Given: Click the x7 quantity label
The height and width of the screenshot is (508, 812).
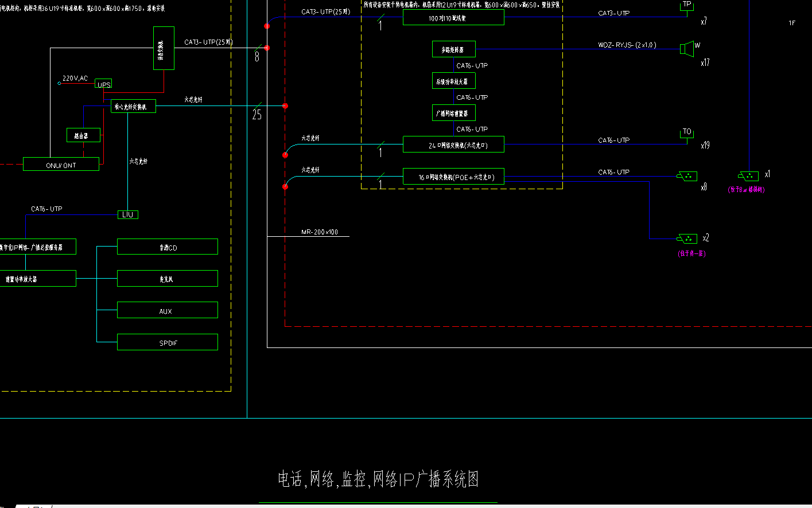Looking at the screenshot, I should (x=704, y=21).
